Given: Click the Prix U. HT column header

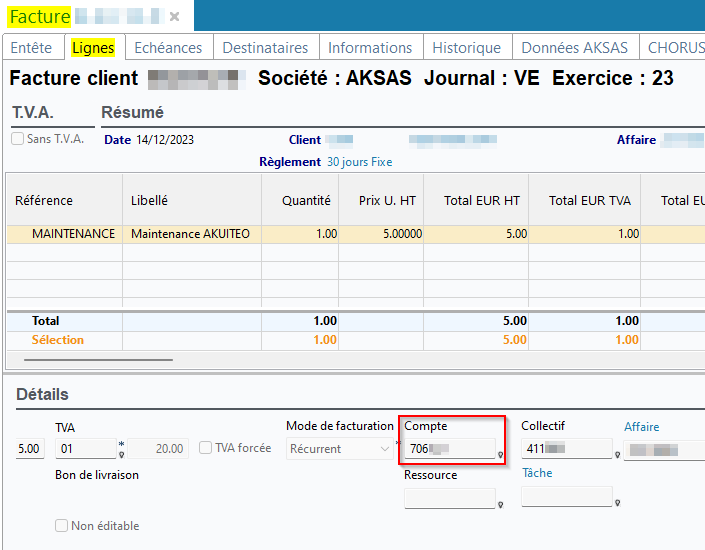Looking at the screenshot, I should point(381,200).
